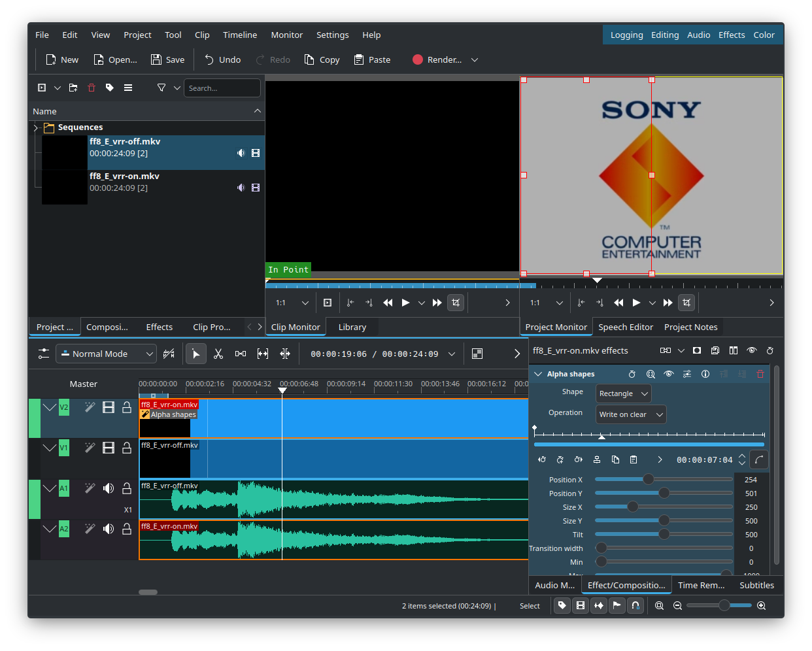Open Render button dropdown arrow

(x=475, y=59)
